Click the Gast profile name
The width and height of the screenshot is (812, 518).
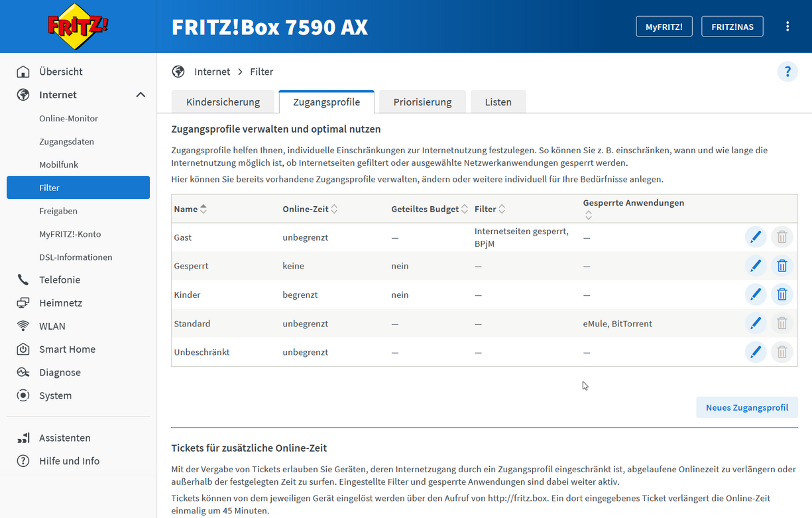click(x=183, y=237)
